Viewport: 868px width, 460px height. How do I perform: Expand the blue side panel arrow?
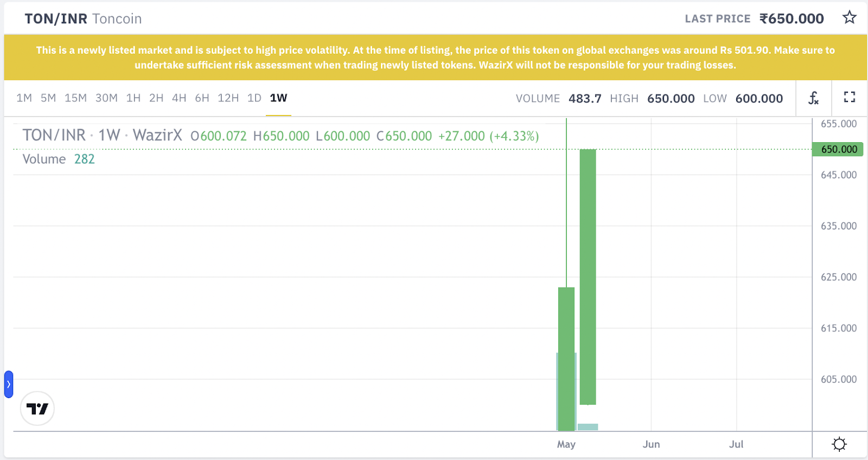9,385
